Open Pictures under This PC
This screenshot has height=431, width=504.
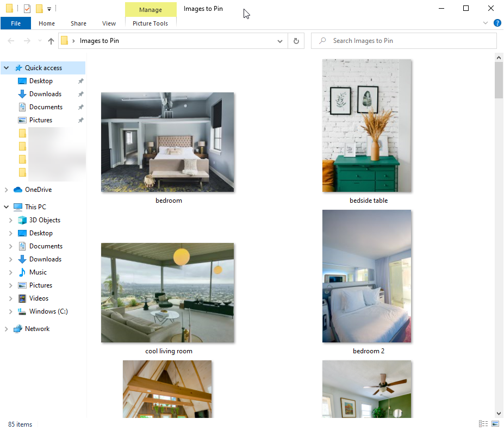click(x=40, y=285)
